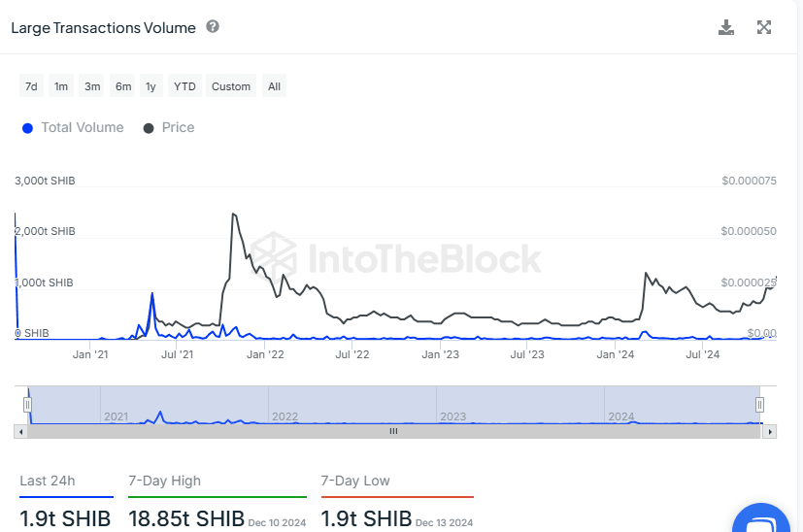
Task: Download the chart using the download icon
Action: (x=725, y=27)
